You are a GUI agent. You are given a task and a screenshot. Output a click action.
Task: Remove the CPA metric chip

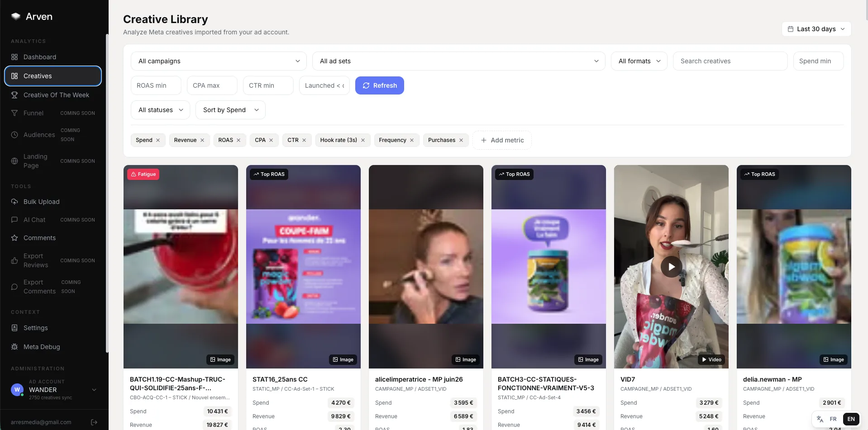[271, 140]
